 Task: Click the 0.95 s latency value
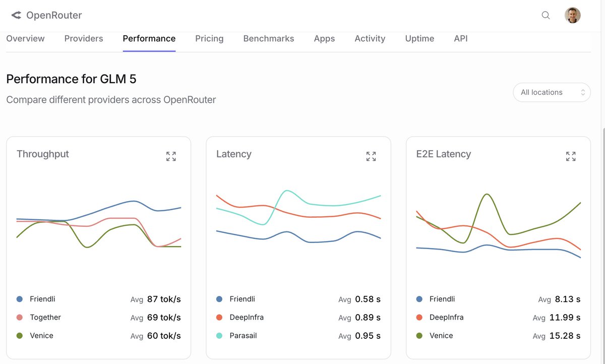368,335
